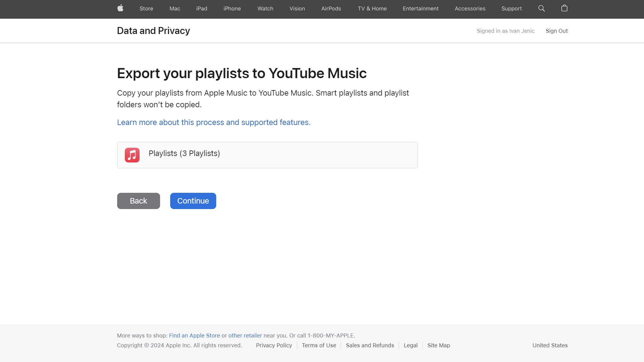Open the shopping bag icon
The width and height of the screenshot is (644, 362).
tap(564, 8)
